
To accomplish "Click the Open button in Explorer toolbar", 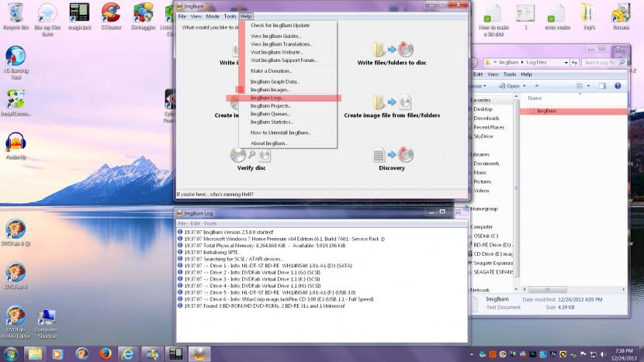I will tap(509, 86).
